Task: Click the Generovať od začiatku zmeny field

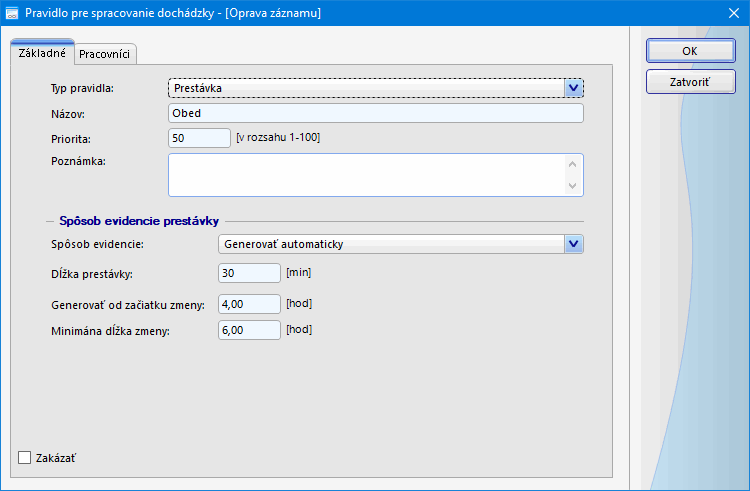Action: [249, 304]
